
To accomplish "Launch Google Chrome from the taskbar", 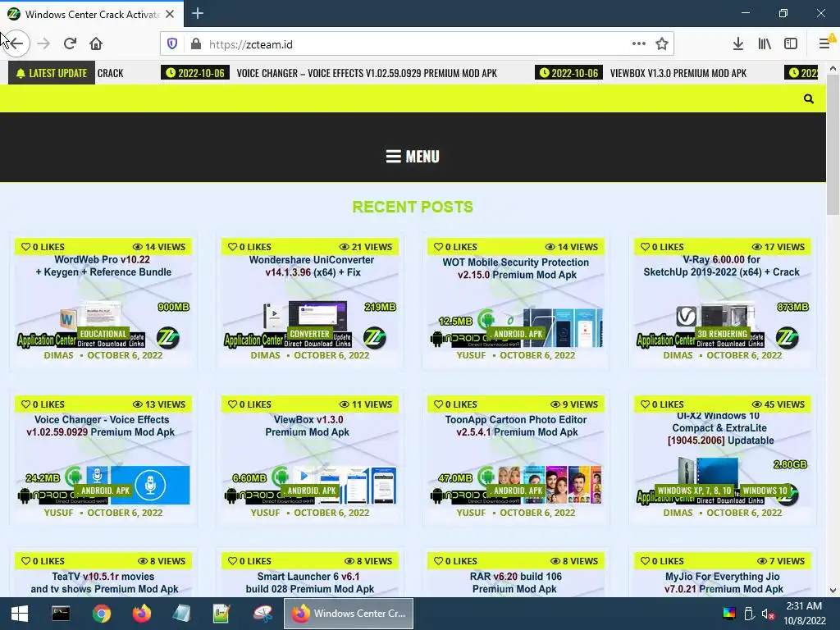I will (101, 614).
